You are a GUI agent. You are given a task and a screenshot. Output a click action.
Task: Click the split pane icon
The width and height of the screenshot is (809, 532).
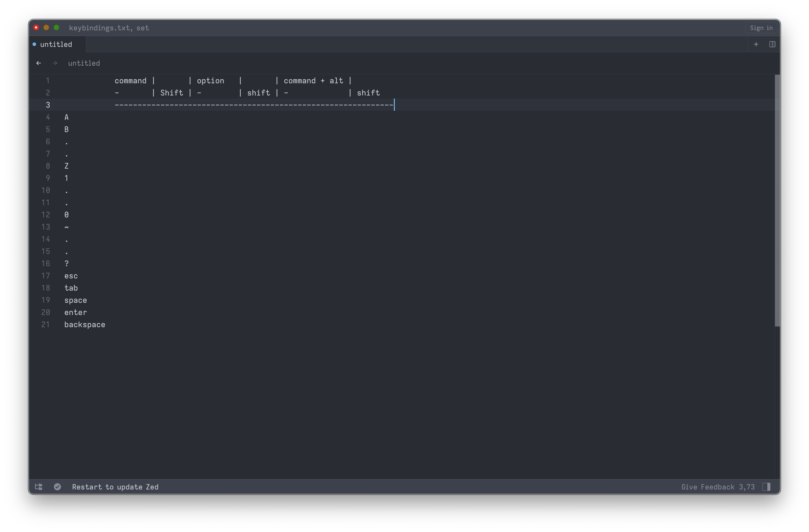(772, 44)
